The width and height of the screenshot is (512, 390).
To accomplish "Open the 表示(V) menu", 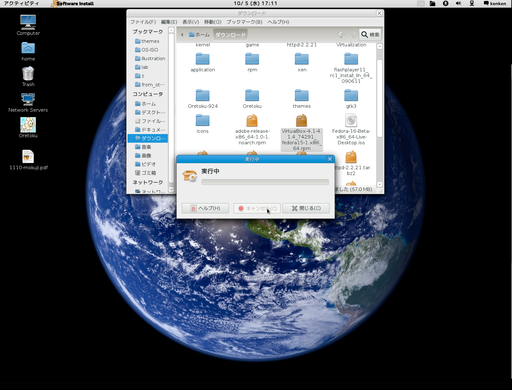I will point(191,22).
